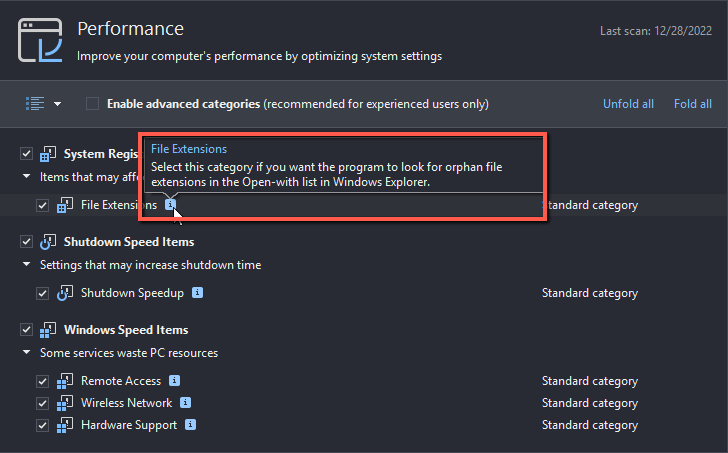This screenshot has height=453, width=728.
Task: Click the info icon next to Wireless Network
Action: pos(185,402)
